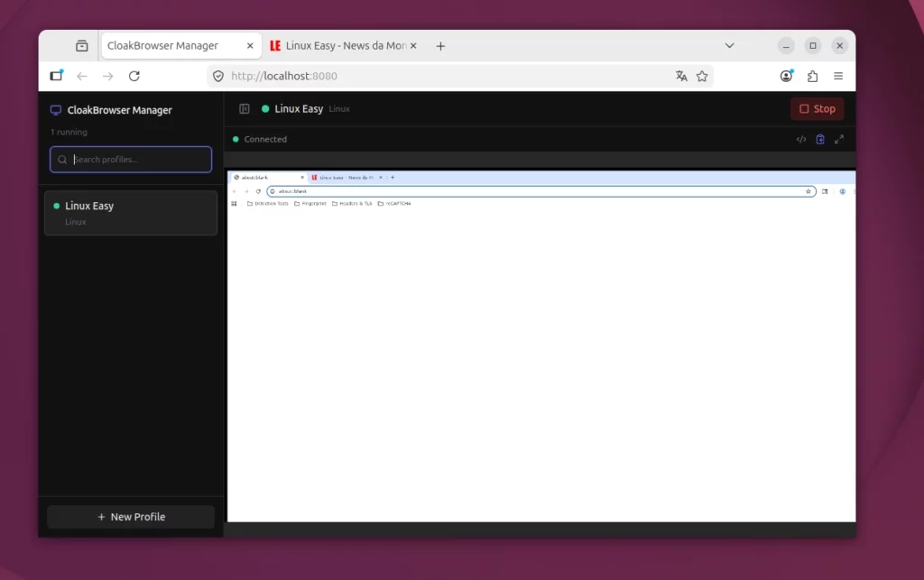The width and height of the screenshot is (924, 580).
Task: Toggle the Firefox sidebar icon
Action: (56, 76)
